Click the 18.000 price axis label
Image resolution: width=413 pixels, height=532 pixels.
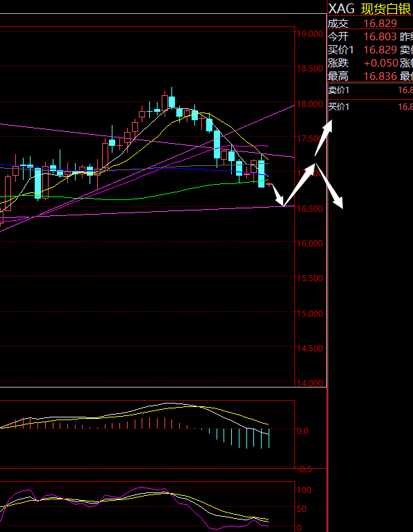point(310,103)
